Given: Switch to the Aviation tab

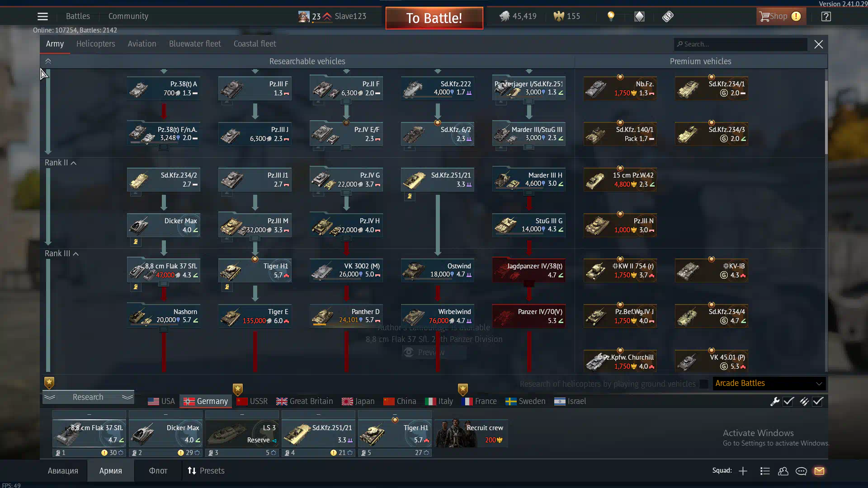Looking at the screenshot, I should pos(142,44).
